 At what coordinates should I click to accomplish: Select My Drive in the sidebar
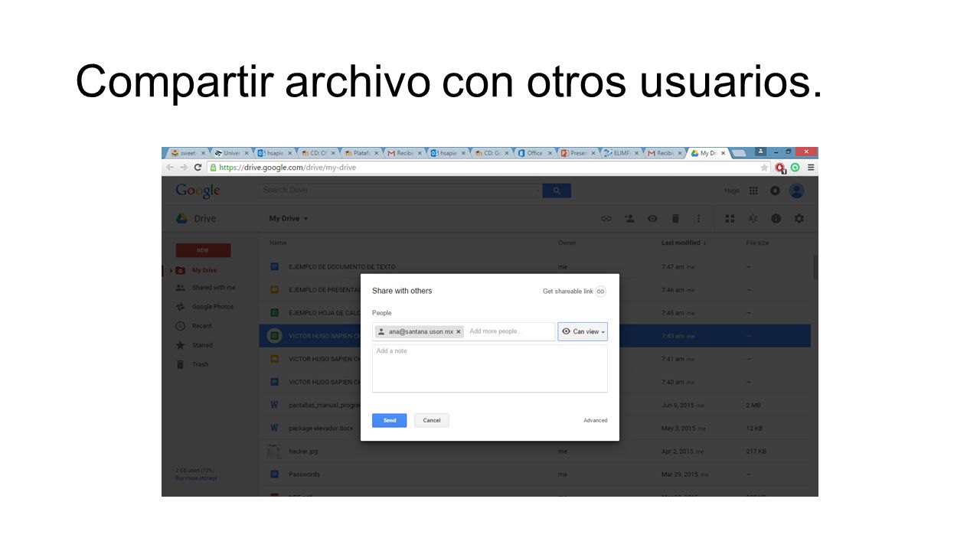(204, 270)
